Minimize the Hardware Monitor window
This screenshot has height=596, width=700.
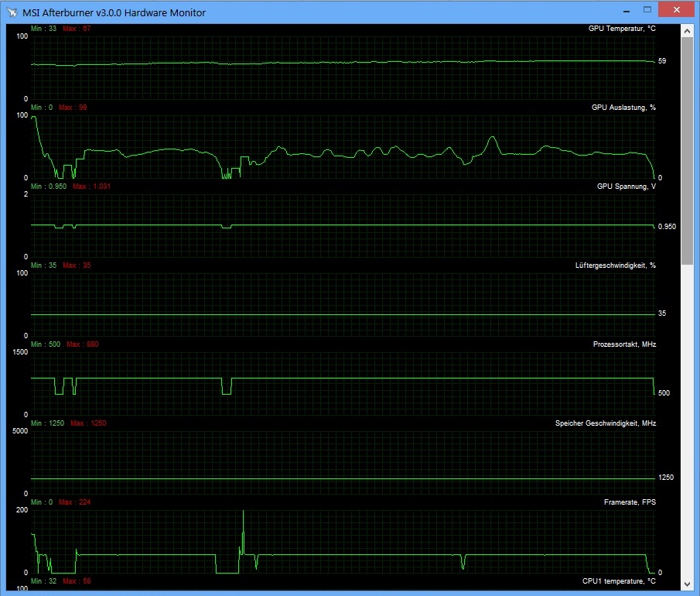point(627,10)
